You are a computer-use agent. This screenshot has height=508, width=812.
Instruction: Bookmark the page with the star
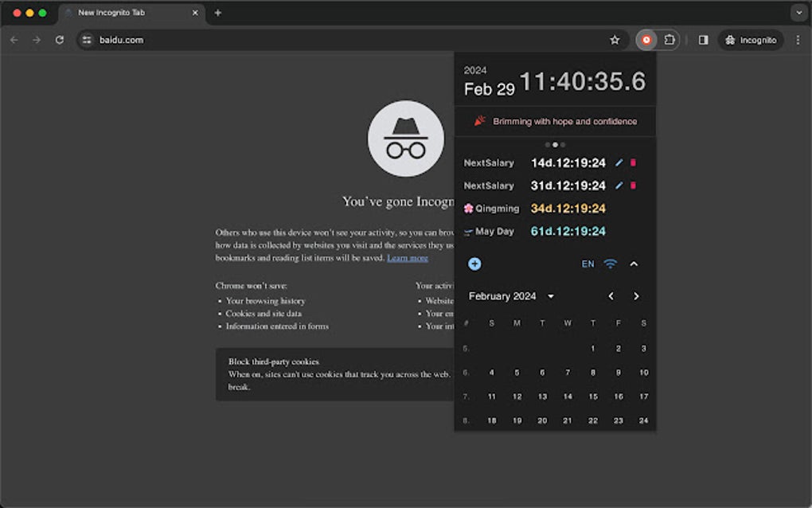point(615,39)
